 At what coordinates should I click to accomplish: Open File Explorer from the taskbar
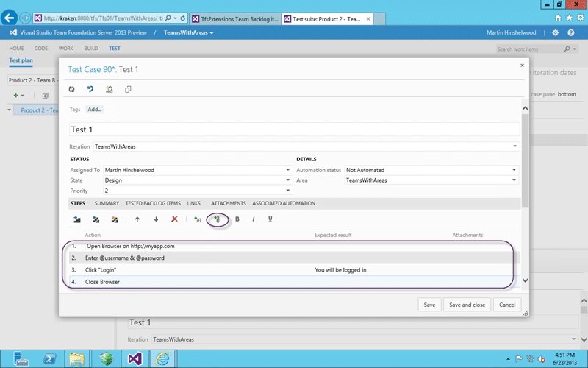[77, 358]
